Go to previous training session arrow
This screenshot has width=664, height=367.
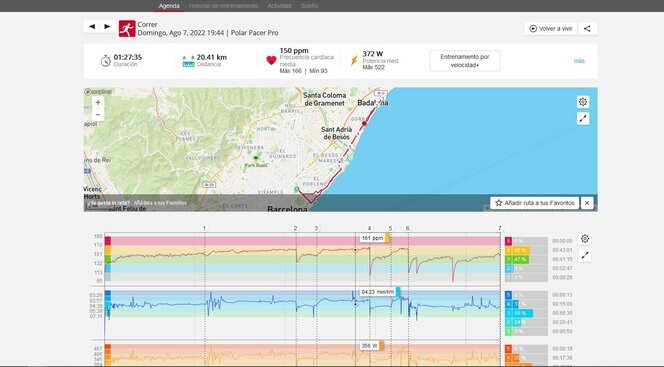(92, 27)
